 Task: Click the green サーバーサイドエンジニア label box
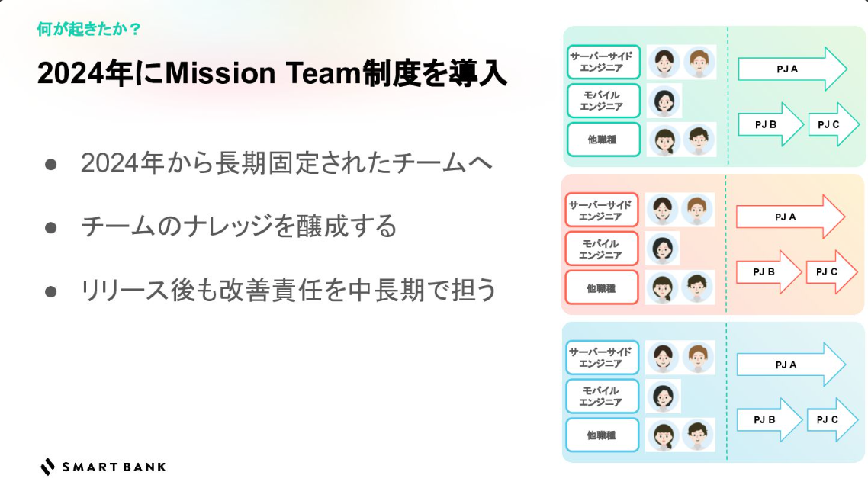coord(603,62)
